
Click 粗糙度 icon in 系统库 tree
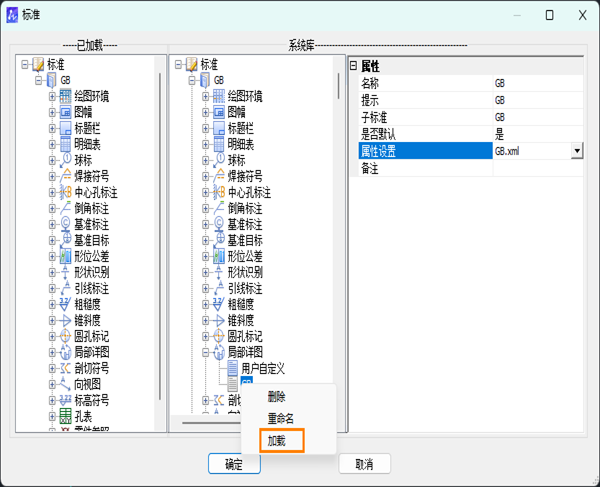point(218,305)
